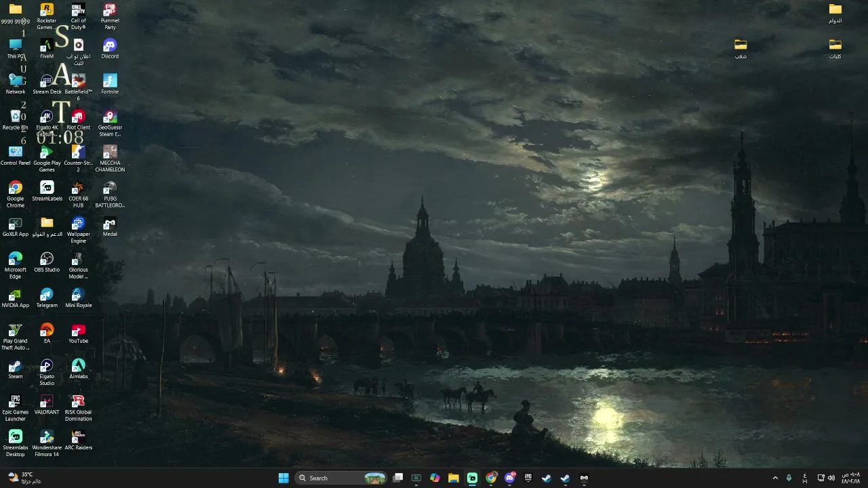Open the Windows Start menu
This screenshot has height=488, width=868.
[x=283, y=478]
